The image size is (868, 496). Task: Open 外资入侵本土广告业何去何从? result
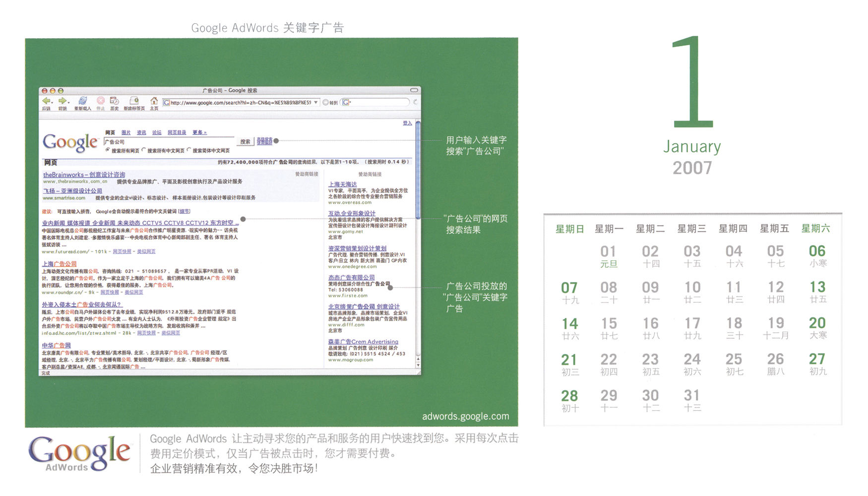tap(81, 305)
